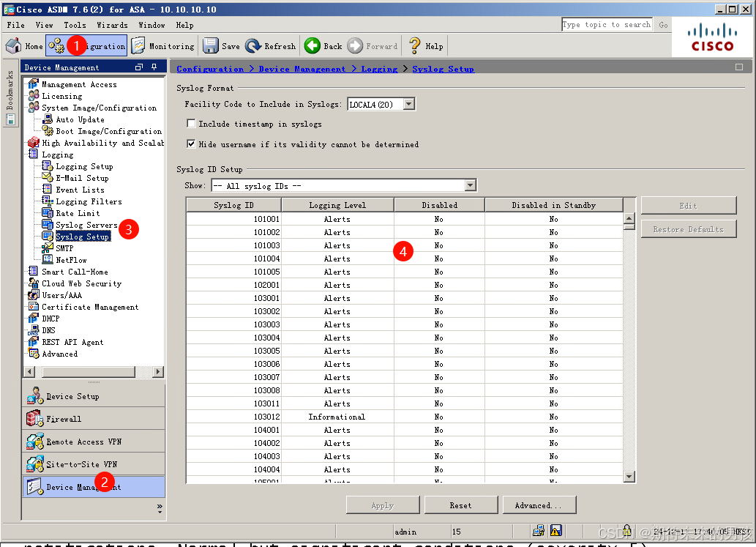Select the syslog ID 101001 row
This screenshot has height=547, width=756.
[405, 219]
